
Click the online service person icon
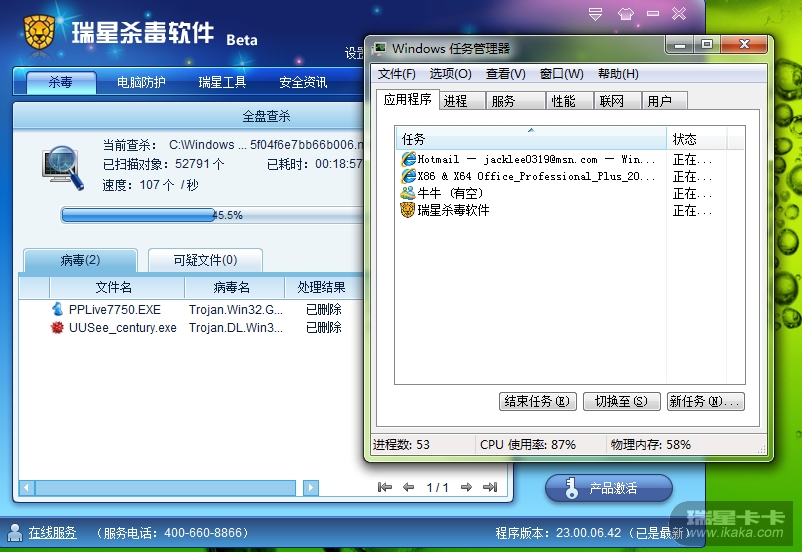tap(15, 533)
